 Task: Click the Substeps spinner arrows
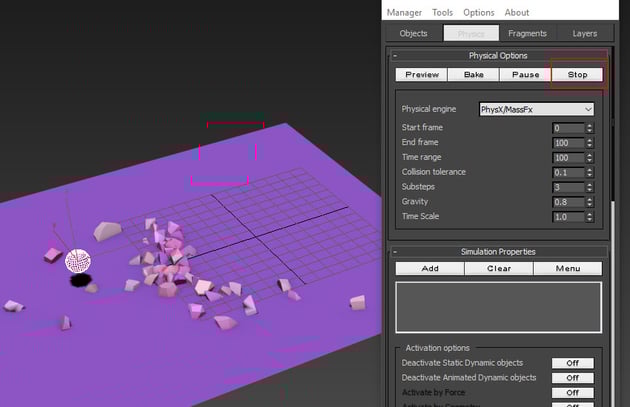589,187
